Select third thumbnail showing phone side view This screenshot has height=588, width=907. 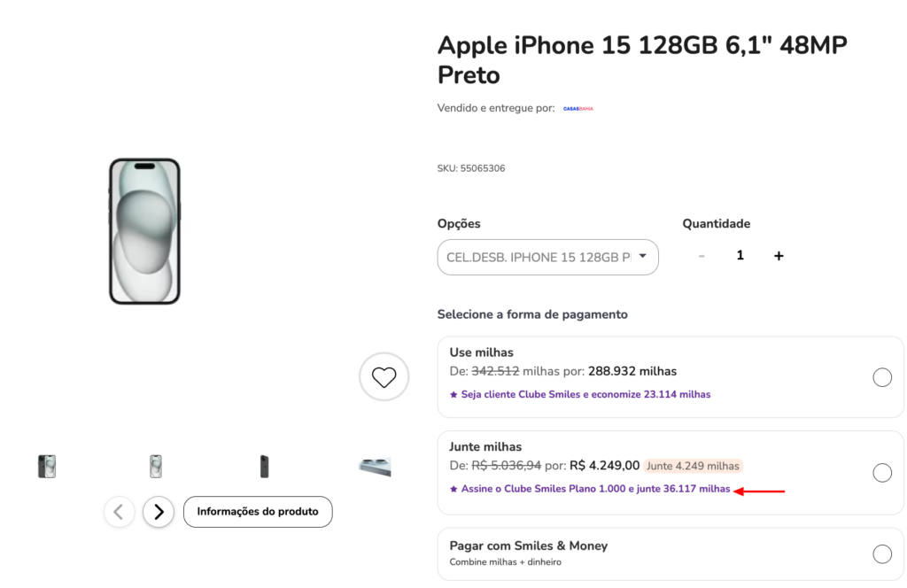click(264, 466)
